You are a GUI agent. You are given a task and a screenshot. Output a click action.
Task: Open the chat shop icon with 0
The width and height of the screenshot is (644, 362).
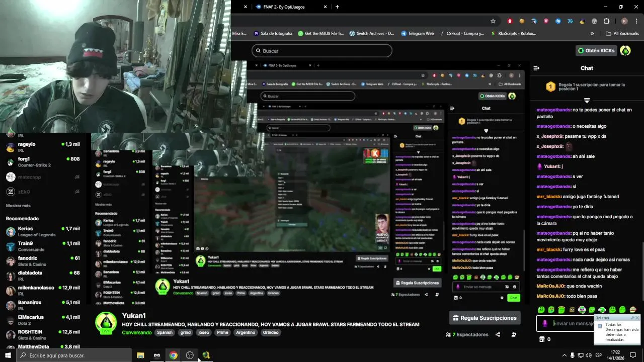coord(544,339)
